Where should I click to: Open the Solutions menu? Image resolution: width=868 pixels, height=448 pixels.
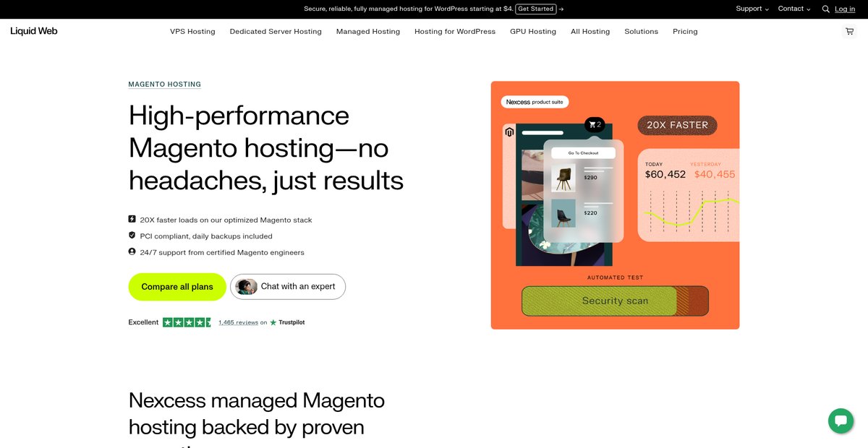(642, 31)
